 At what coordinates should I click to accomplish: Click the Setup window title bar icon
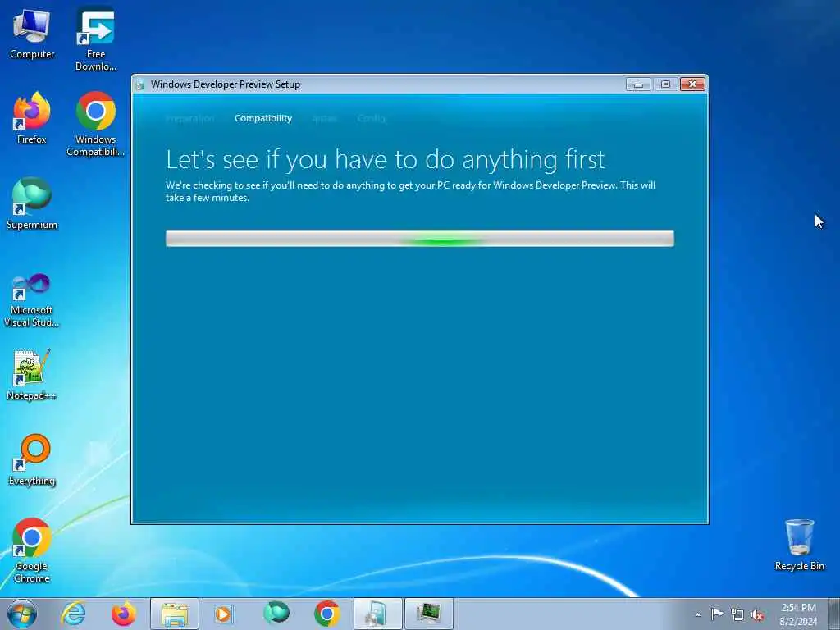point(140,84)
